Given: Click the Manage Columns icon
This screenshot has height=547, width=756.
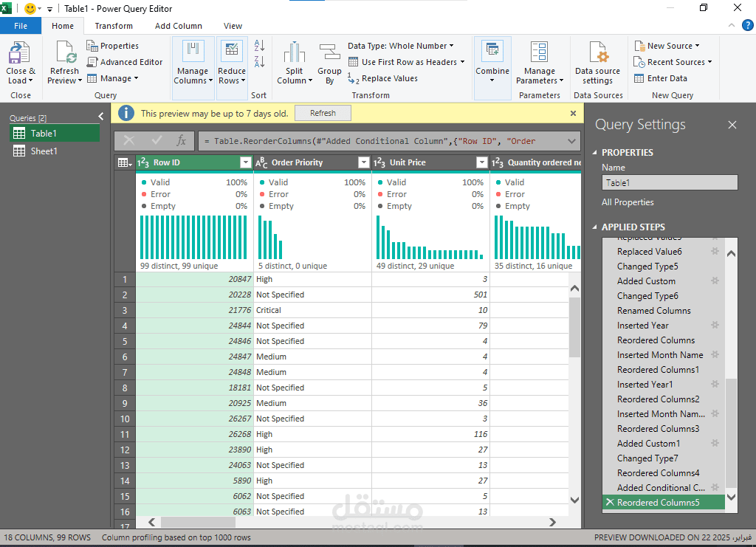Looking at the screenshot, I should click(193, 51).
